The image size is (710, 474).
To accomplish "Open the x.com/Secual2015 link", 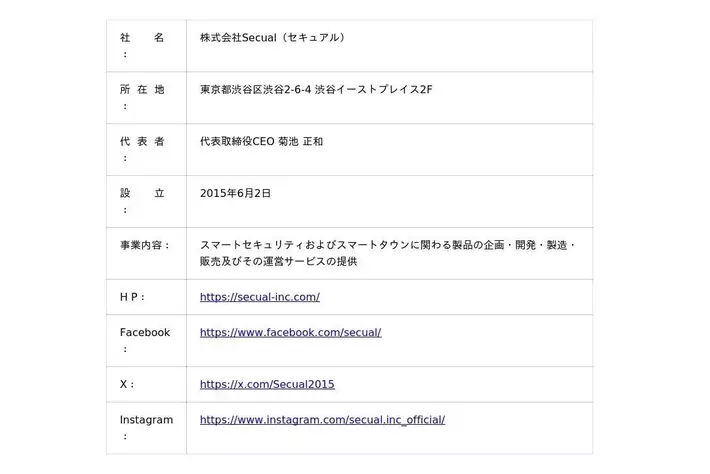I will tap(267, 384).
